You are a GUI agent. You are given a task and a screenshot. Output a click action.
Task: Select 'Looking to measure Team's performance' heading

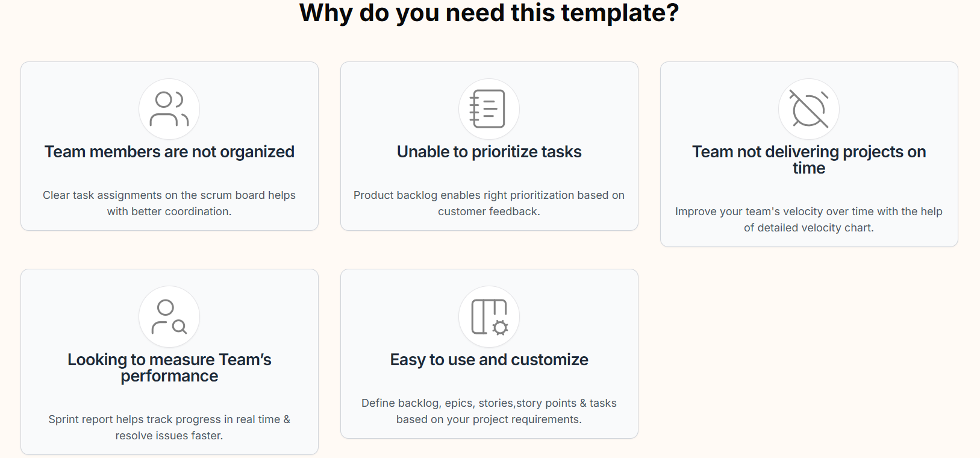169,368
